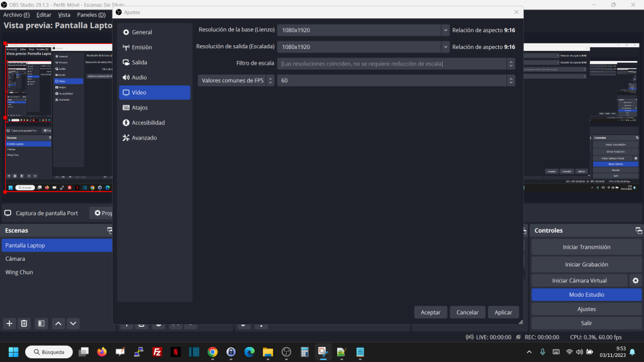Open the General settings section
This screenshot has height=362, width=644.
(155, 32)
